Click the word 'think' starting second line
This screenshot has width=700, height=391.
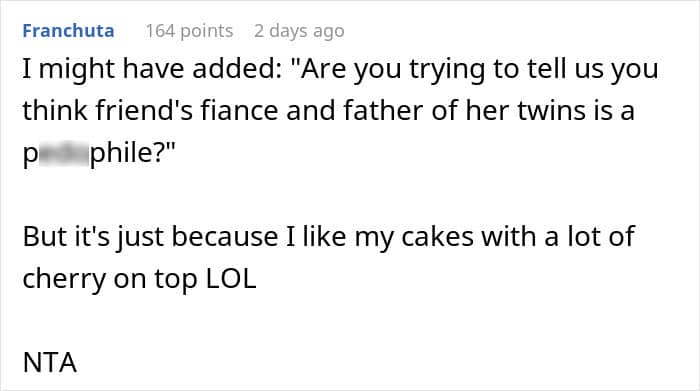tap(55, 111)
